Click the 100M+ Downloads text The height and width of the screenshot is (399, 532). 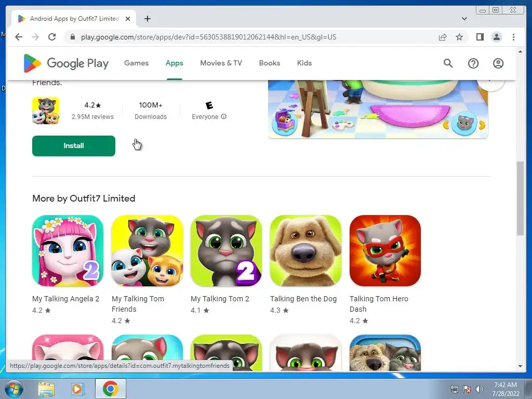pos(151,111)
